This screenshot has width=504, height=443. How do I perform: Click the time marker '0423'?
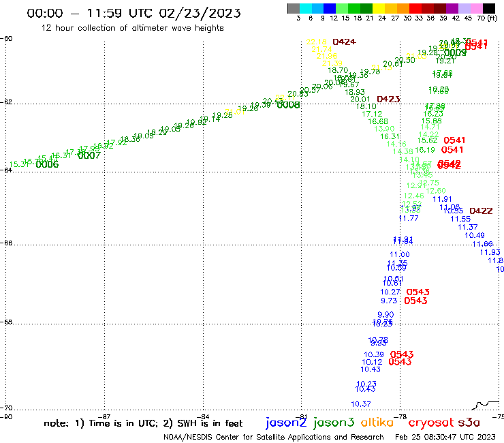tap(388, 99)
